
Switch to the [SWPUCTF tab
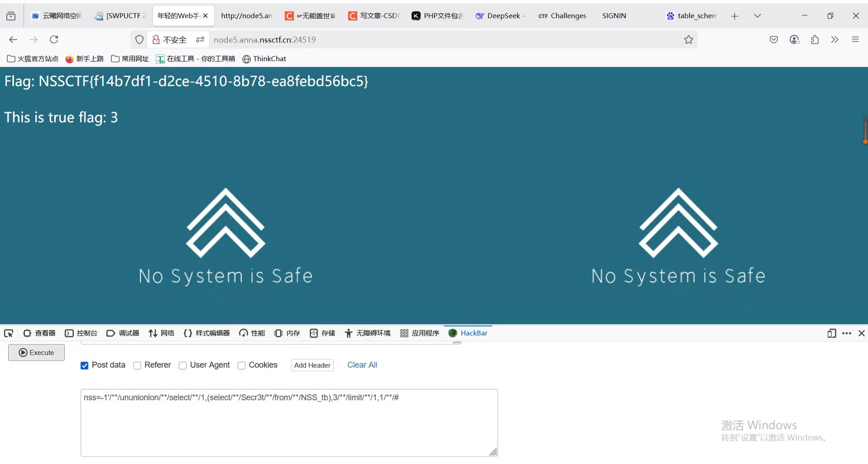click(x=120, y=16)
